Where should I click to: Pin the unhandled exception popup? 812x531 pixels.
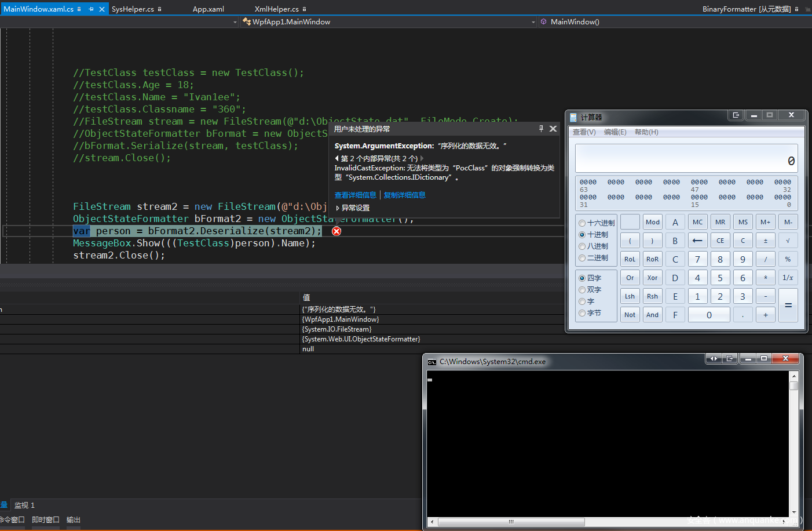[x=541, y=129]
